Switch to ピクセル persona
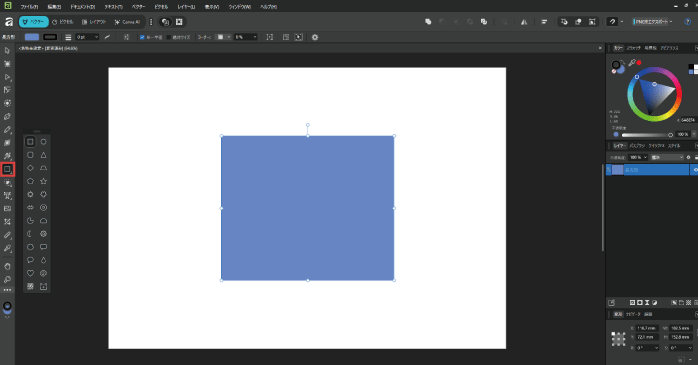The image size is (698, 365). pos(63,22)
